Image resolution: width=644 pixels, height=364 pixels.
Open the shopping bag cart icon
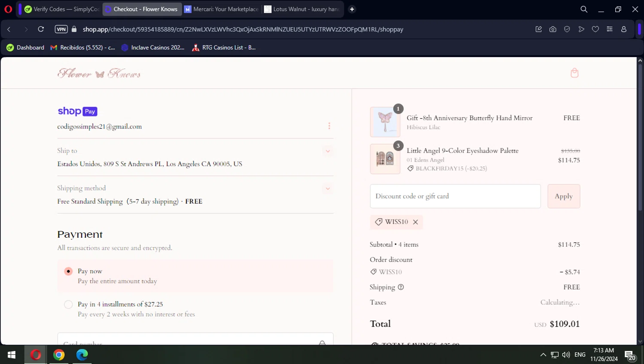[574, 73]
